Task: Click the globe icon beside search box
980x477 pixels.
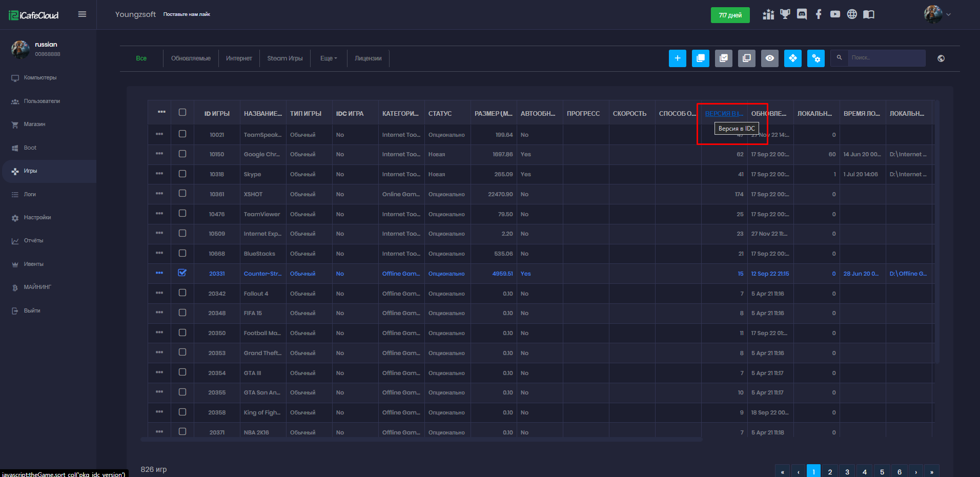Action: (x=941, y=58)
